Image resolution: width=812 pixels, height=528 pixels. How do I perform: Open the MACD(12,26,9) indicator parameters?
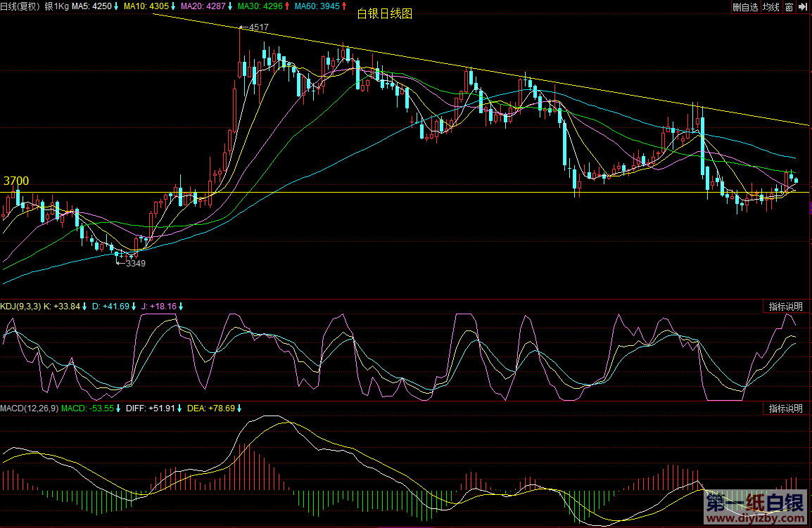[x=29, y=408]
